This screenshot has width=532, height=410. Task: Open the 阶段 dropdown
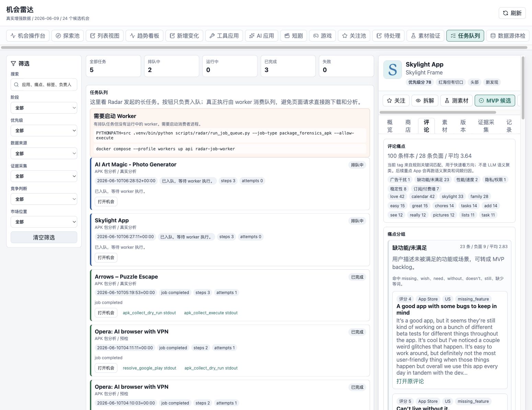[44, 108]
